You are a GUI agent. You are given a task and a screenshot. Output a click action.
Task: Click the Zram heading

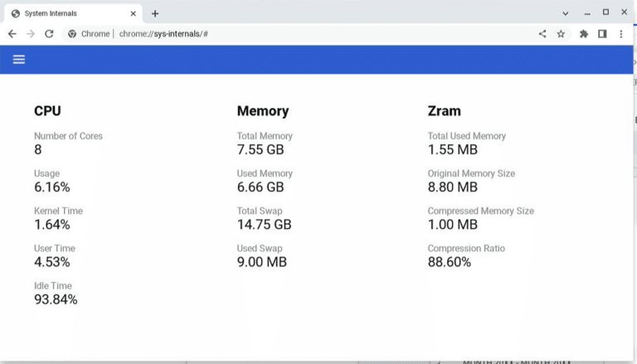coord(444,111)
